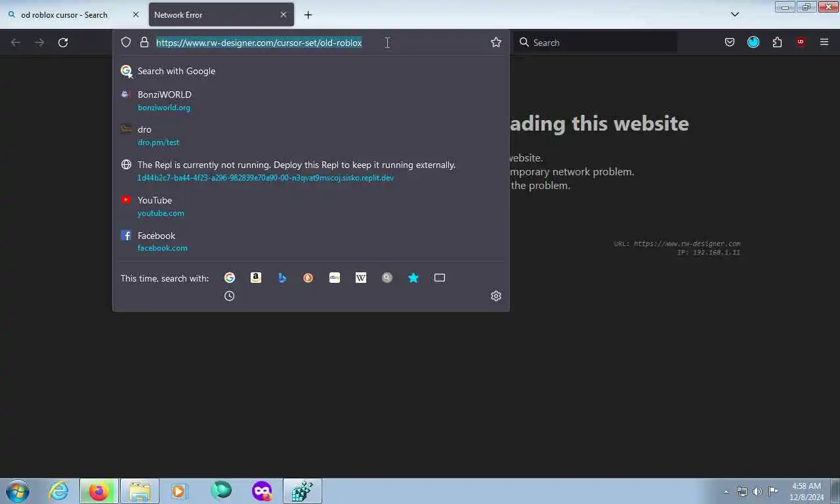
Task: Open registry cubes app on taskbar
Action: 303,491
